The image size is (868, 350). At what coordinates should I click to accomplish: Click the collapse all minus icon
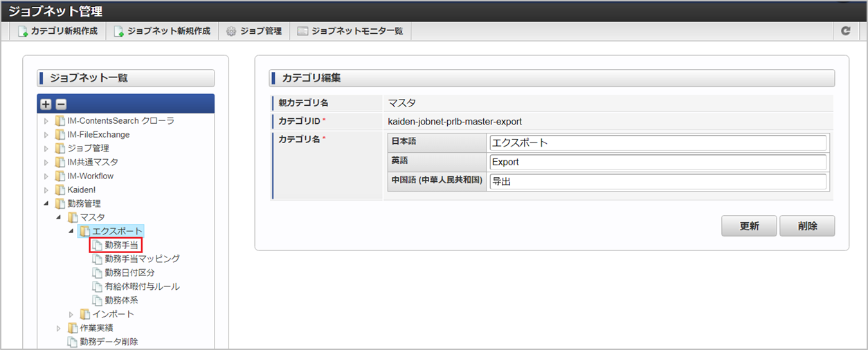(61, 104)
